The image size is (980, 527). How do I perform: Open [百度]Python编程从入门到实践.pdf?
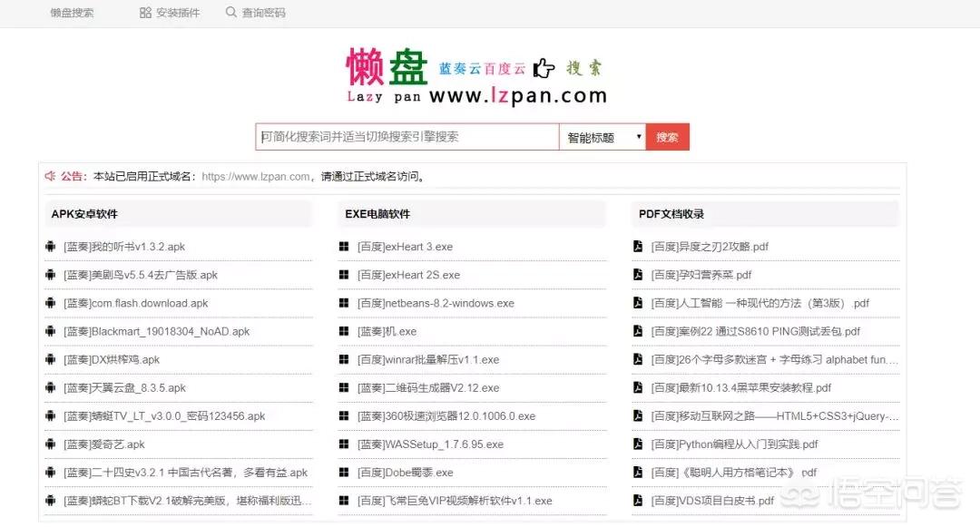(x=734, y=444)
